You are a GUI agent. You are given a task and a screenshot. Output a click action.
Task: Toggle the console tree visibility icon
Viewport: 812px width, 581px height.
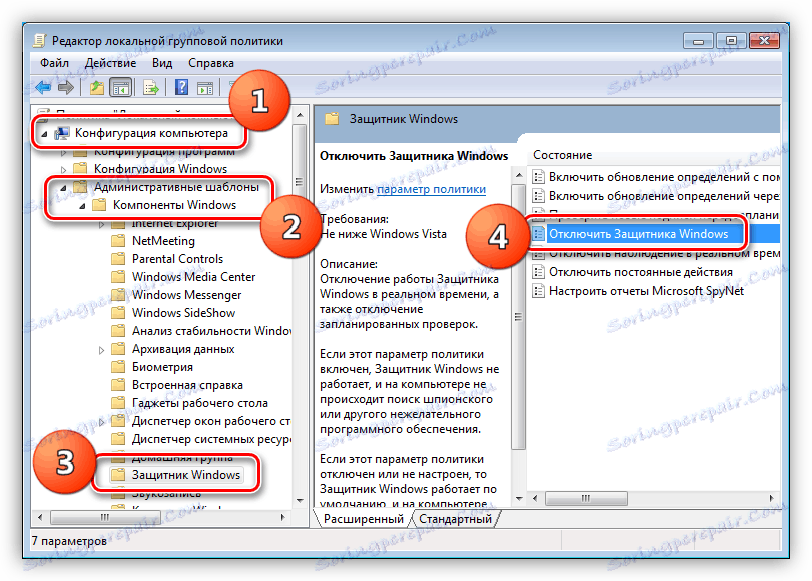(120, 87)
